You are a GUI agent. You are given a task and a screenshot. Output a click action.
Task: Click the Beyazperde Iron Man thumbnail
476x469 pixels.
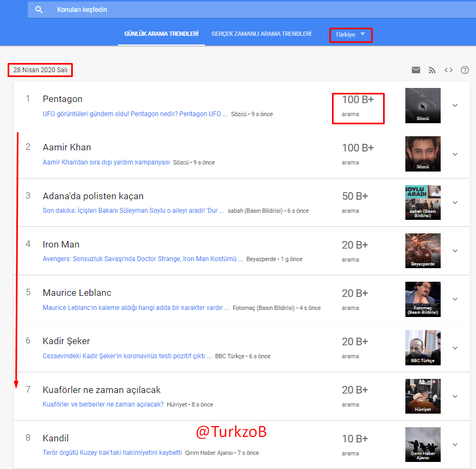pyautogui.click(x=423, y=251)
